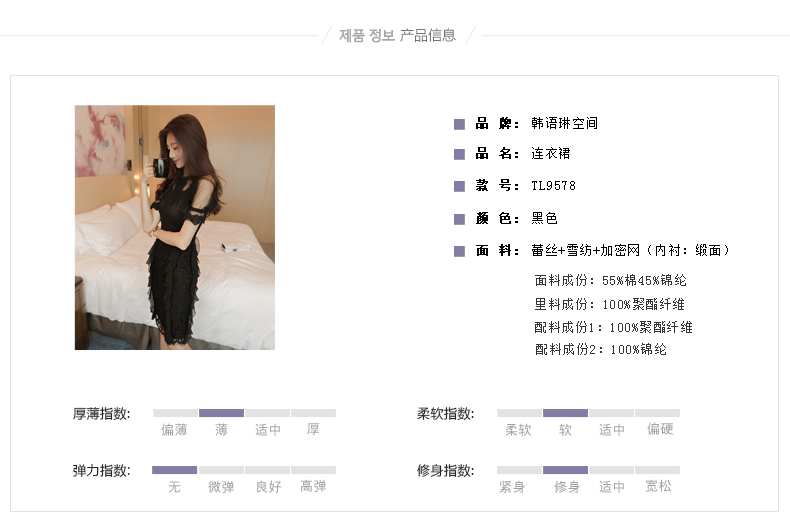Screen dimensions: 790x518
Task: Click the 偏硬 softness bar segment
Action: point(657,413)
